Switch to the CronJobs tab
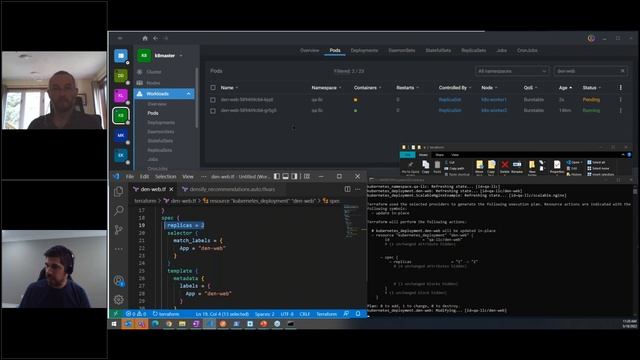The width and height of the screenshot is (640, 360). (527, 51)
